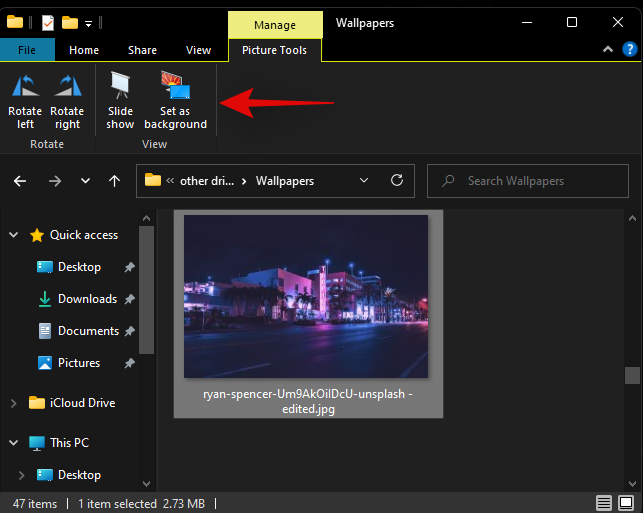
Task: Open recent locations dropdown arrow
Action: (85, 181)
